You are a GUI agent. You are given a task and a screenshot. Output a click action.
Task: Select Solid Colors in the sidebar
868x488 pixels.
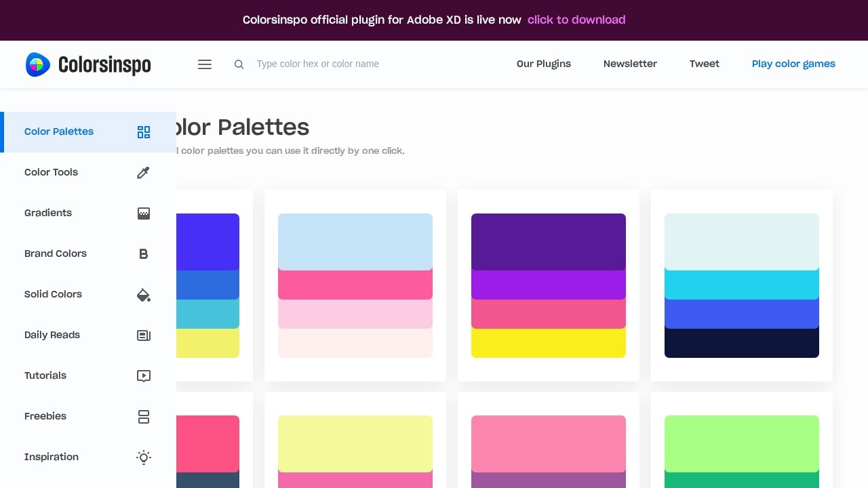coord(88,295)
